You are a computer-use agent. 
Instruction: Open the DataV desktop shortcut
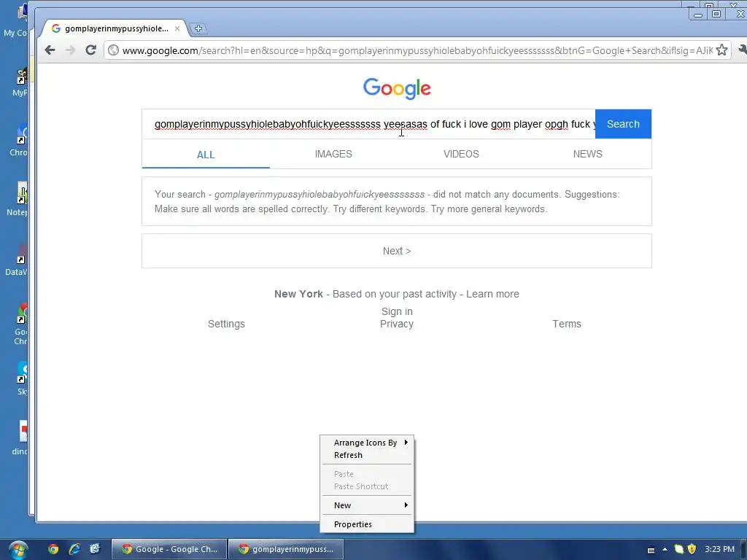pyautogui.click(x=17, y=260)
